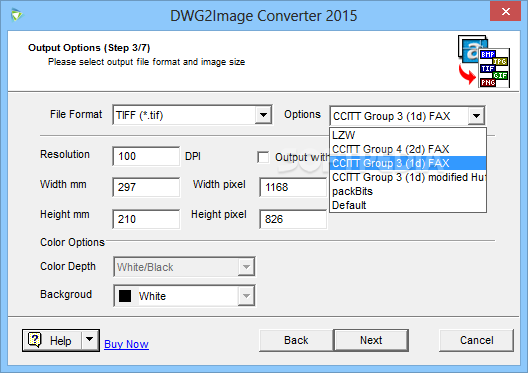The height and width of the screenshot is (373, 528).
Task: Open the Help button dropdown arrow
Action: pyautogui.click(x=90, y=339)
